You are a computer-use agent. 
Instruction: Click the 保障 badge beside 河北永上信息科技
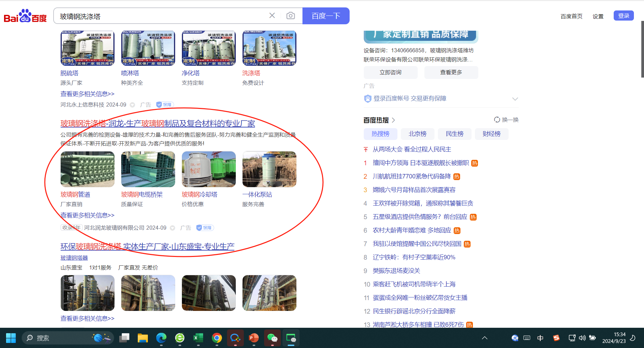click(x=164, y=105)
